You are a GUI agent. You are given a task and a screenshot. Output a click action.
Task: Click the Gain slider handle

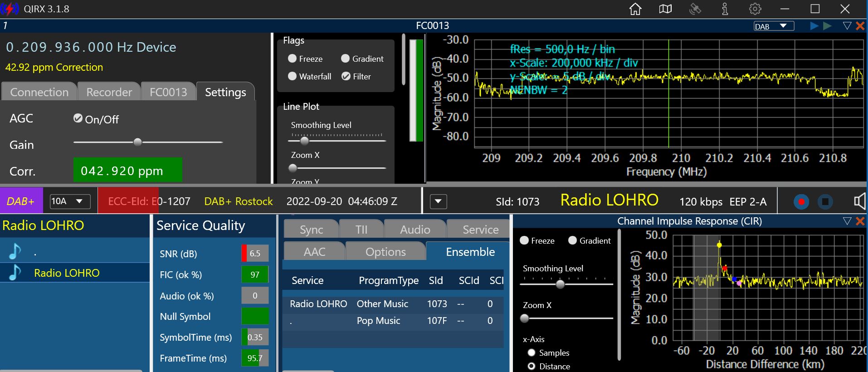coord(137,142)
